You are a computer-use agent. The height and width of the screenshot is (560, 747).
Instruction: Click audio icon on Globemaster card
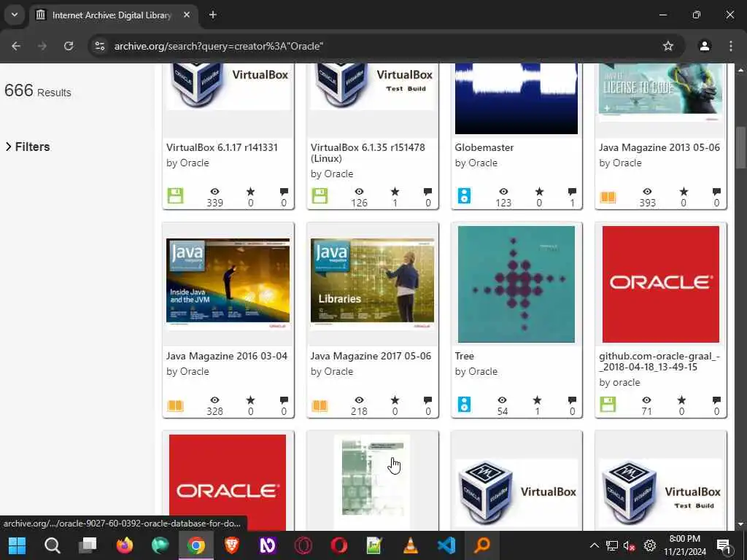tap(464, 195)
